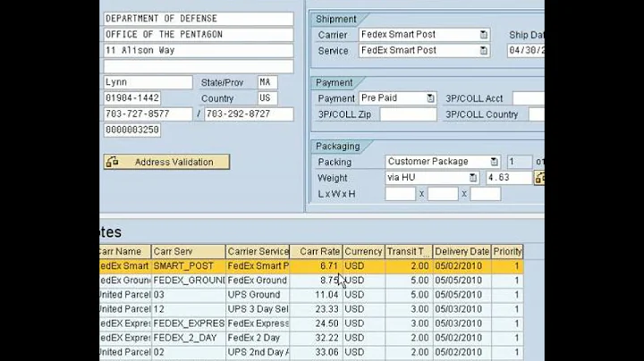Click the phone field 703-727-8577

[x=148, y=114]
